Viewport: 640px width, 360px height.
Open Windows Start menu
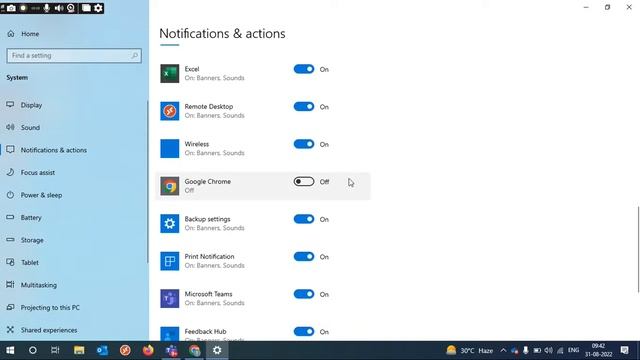10,350
